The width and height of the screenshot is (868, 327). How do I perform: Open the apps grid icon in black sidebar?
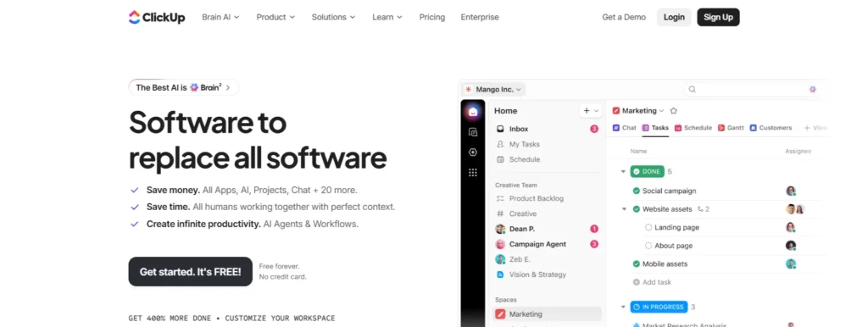pyautogui.click(x=473, y=173)
